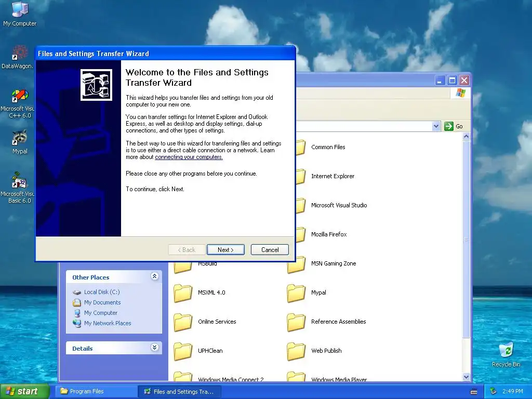The width and height of the screenshot is (532, 399).
Task: Select the Mypal folder icon in Explorer
Action: tap(296, 293)
